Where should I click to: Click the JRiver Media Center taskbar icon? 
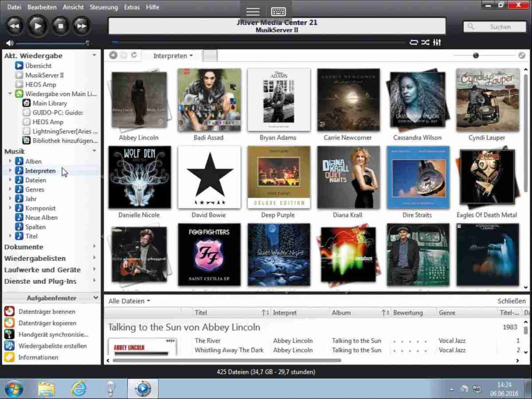pyautogui.click(x=143, y=389)
